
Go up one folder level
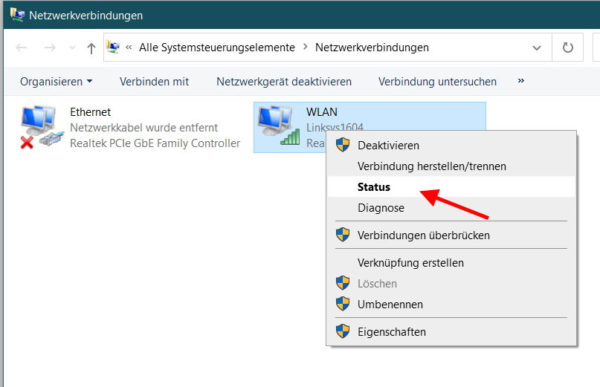click(x=91, y=48)
